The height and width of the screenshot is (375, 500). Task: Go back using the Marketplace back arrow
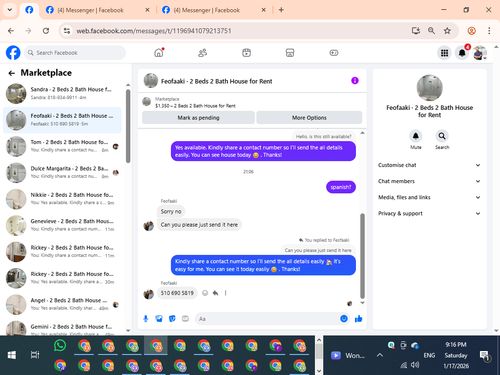click(12, 73)
